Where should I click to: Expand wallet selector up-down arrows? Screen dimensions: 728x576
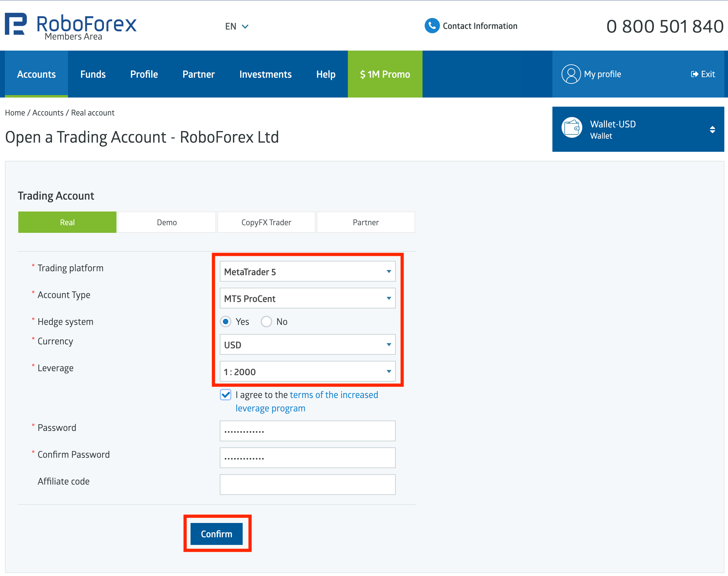(x=712, y=130)
